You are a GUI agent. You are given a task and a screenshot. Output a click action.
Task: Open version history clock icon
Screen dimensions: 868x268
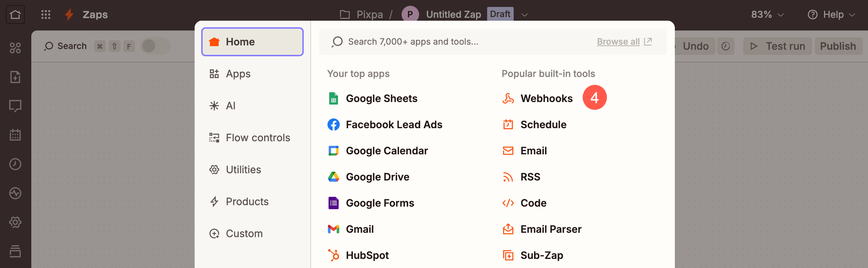tap(726, 46)
